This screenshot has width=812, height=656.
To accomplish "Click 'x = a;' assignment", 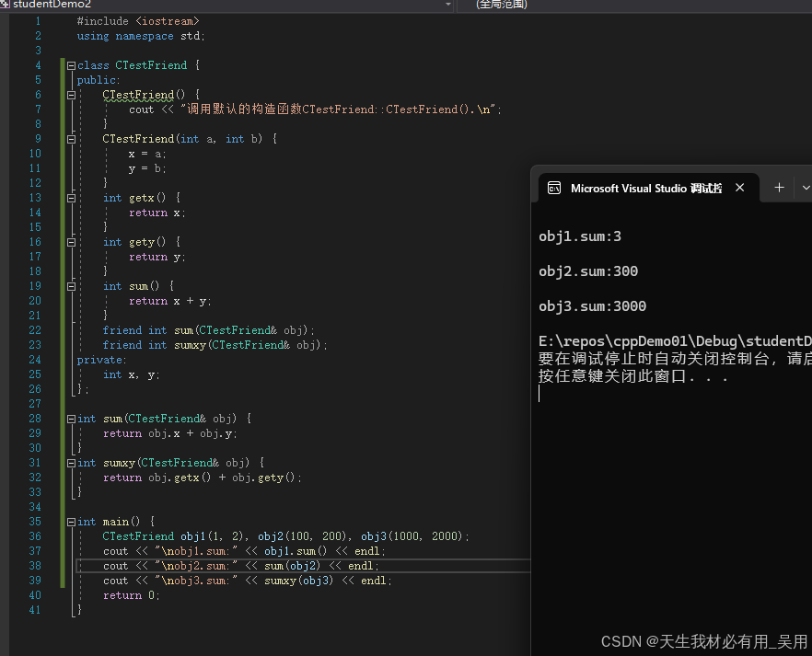I will pyautogui.click(x=147, y=155).
